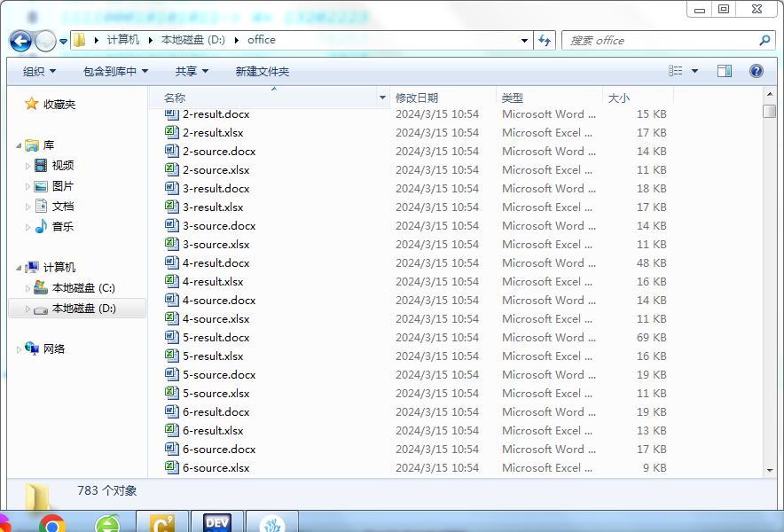The image size is (784, 532).
Task: Sort files by the 修改日期 column header
Action: click(417, 98)
